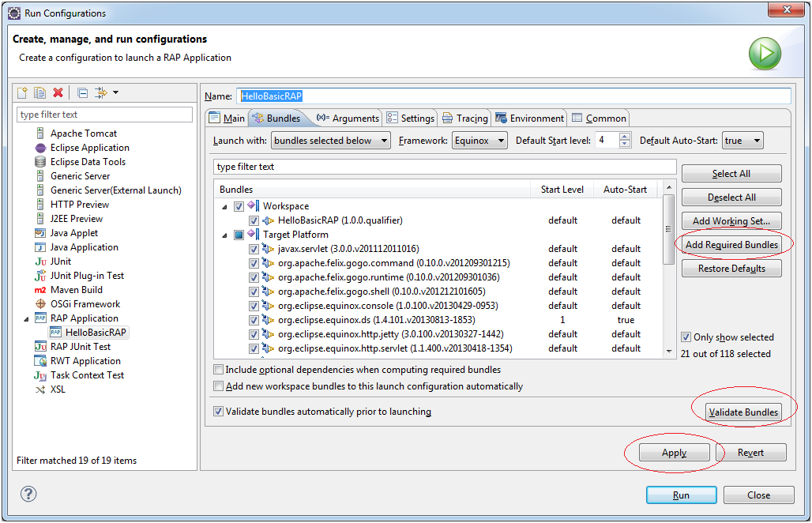
Task: Collapse the Workspace bundles node
Action: pos(225,207)
